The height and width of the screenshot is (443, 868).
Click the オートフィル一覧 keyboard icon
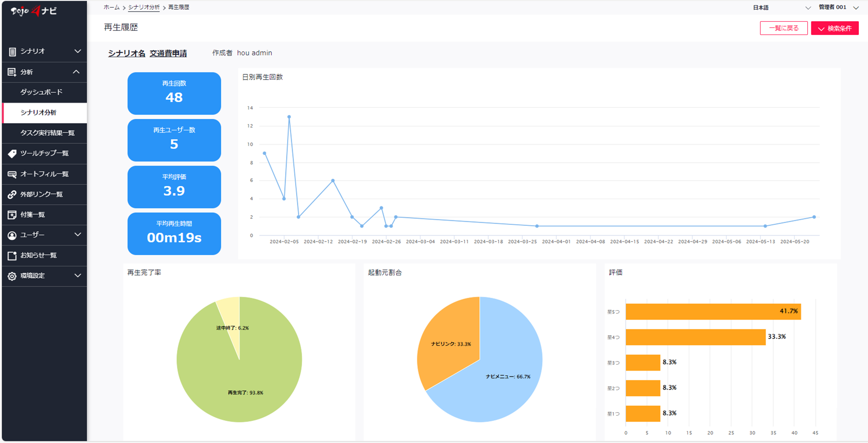(x=12, y=174)
